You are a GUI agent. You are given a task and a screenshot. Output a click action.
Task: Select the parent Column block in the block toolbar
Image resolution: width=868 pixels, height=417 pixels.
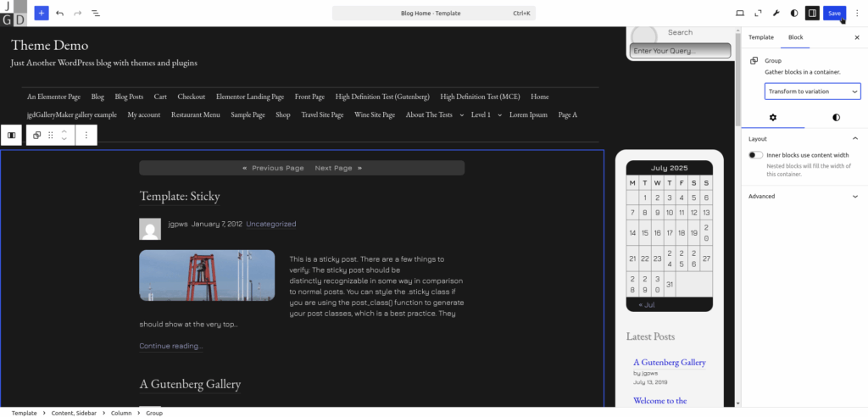pyautogui.click(x=12, y=135)
